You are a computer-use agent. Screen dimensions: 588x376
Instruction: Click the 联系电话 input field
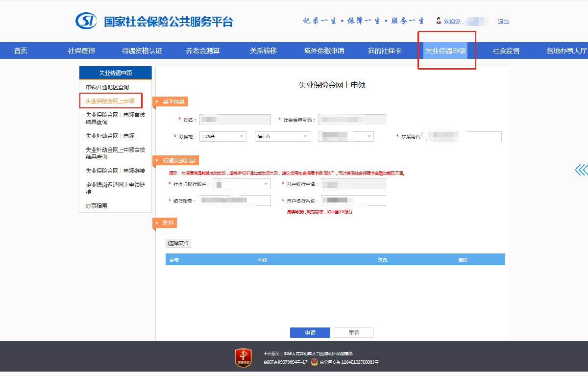click(x=464, y=137)
